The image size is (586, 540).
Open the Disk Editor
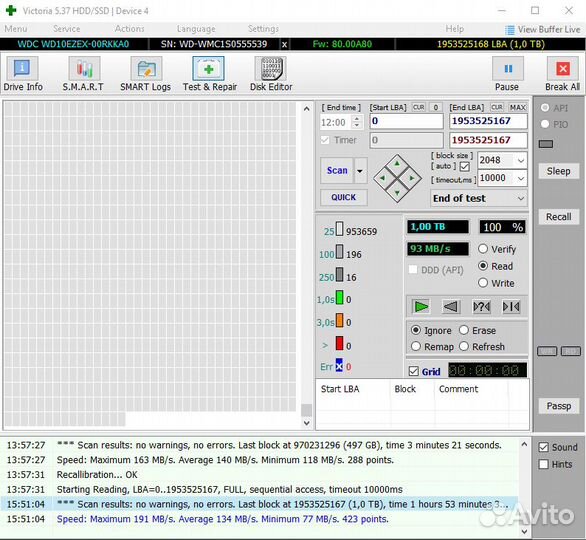(271, 74)
